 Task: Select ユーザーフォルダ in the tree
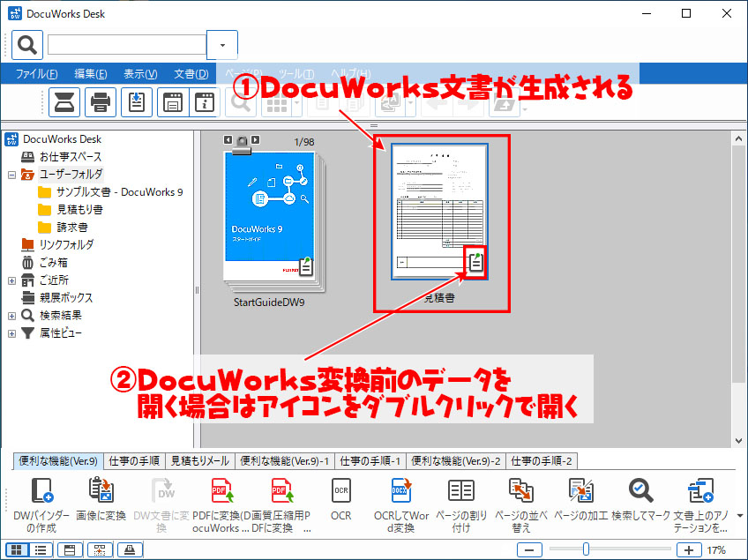[x=62, y=174]
